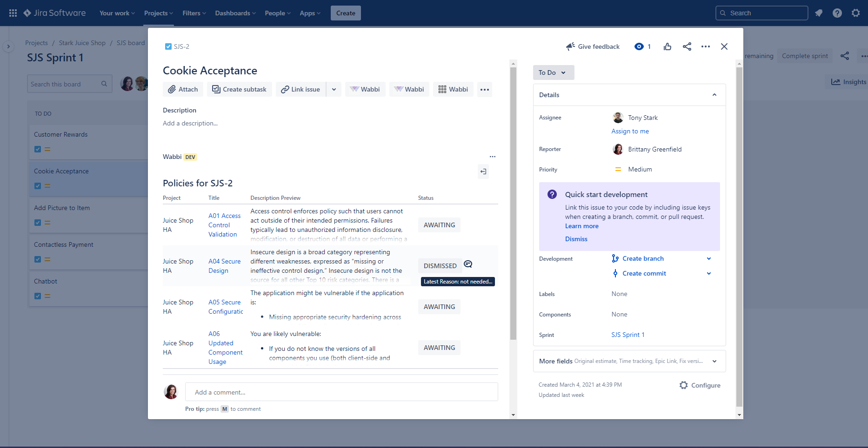This screenshot has height=448, width=868.
Task: Expand the Link issue dropdown arrow
Action: point(334,89)
